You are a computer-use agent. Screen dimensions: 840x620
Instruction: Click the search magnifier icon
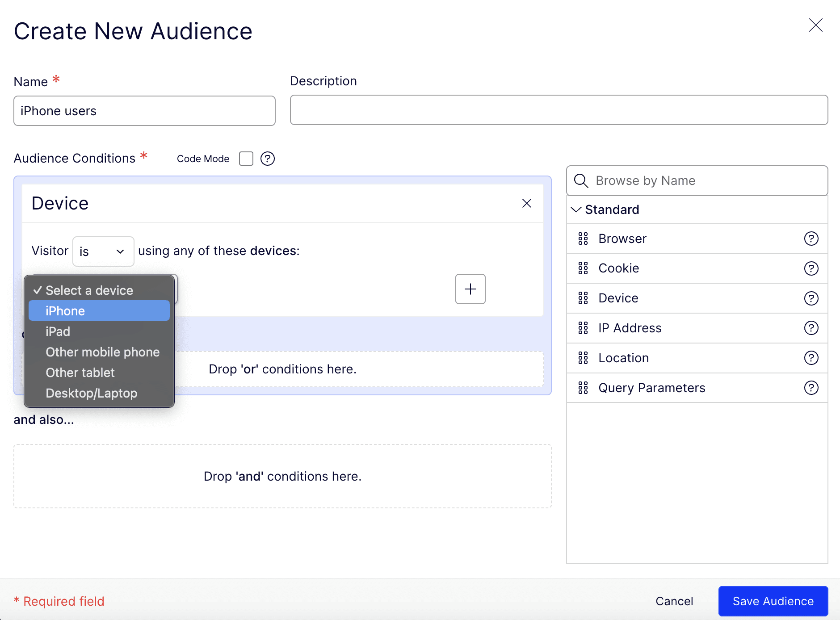coord(581,181)
